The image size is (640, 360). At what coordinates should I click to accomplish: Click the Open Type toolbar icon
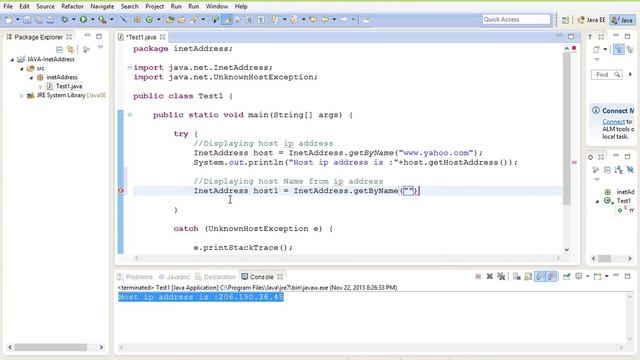[x=170, y=20]
